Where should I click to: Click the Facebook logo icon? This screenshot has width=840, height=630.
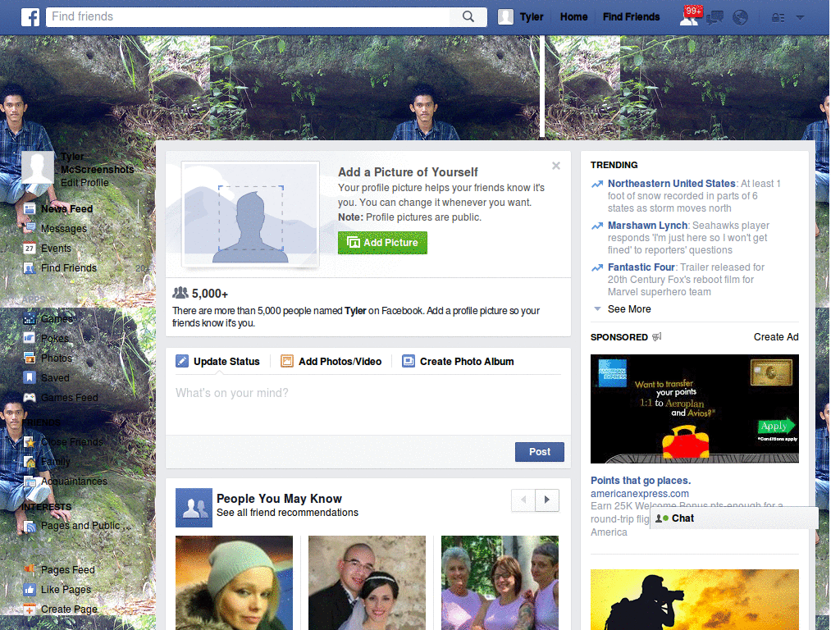pyautogui.click(x=30, y=17)
